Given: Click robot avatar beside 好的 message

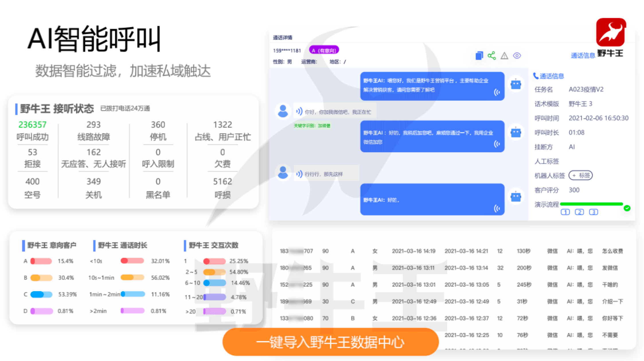Looking at the screenshot, I should [516, 197].
